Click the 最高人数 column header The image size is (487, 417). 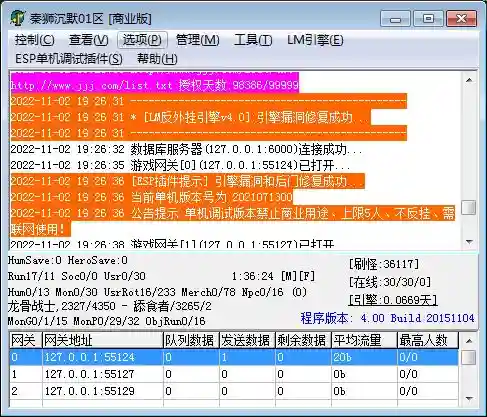click(x=428, y=340)
